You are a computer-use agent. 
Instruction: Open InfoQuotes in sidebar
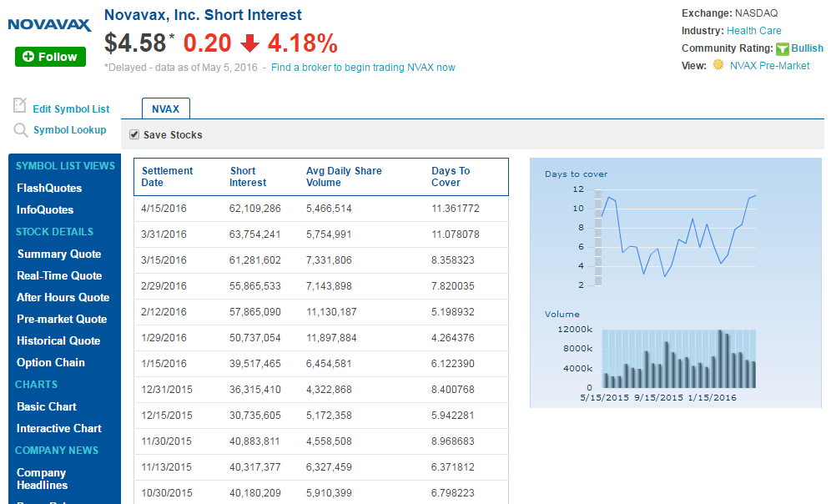pyautogui.click(x=45, y=210)
